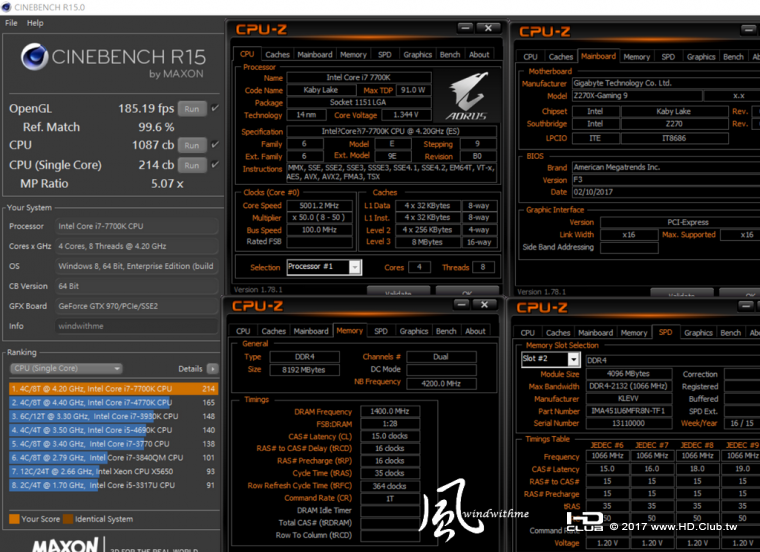Toggle the CPU (Single Core) checkbox

[215, 165]
